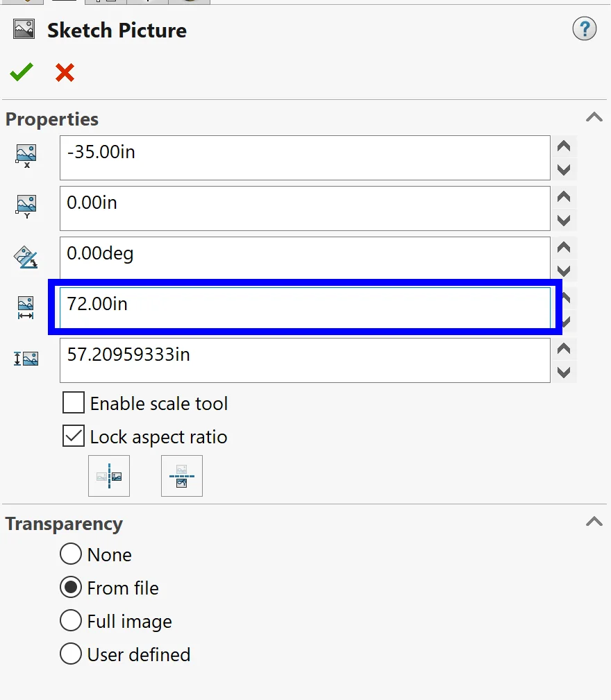
Task: Increase the height value with up arrow
Action: click(x=564, y=349)
